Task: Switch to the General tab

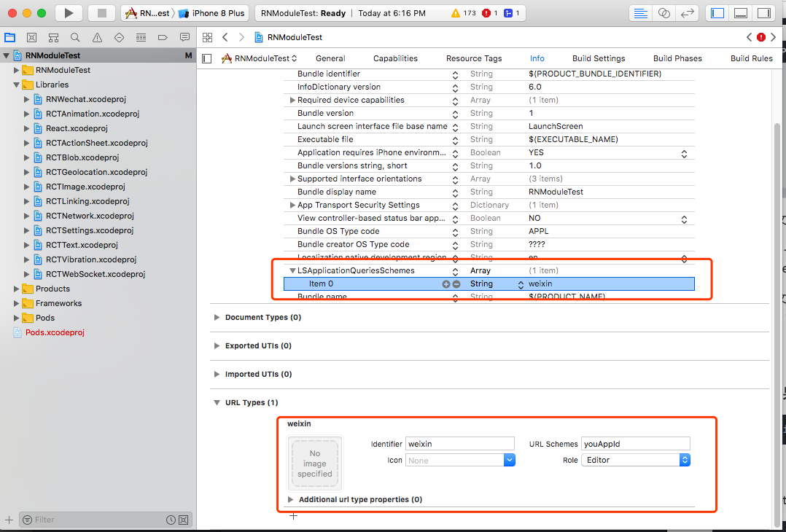Action: (x=330, y=58)
